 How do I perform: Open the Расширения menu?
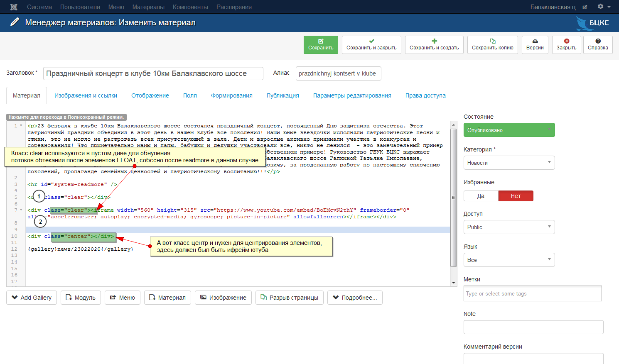234,7
